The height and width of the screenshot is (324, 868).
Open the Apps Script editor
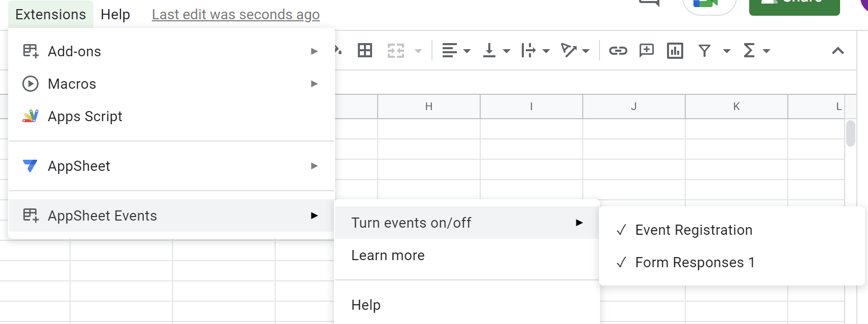pos(85,116)
